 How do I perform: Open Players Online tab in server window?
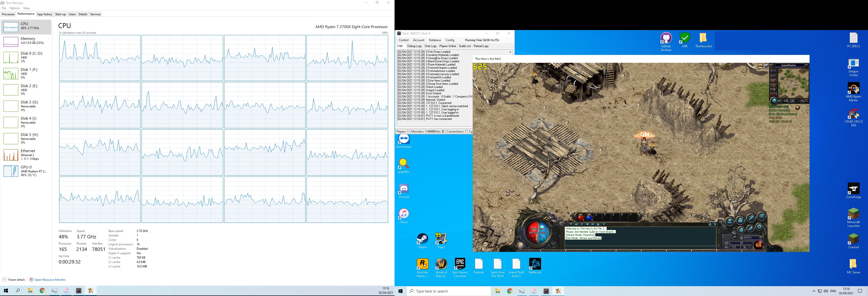pyautogui.click(x=448, y=46)
